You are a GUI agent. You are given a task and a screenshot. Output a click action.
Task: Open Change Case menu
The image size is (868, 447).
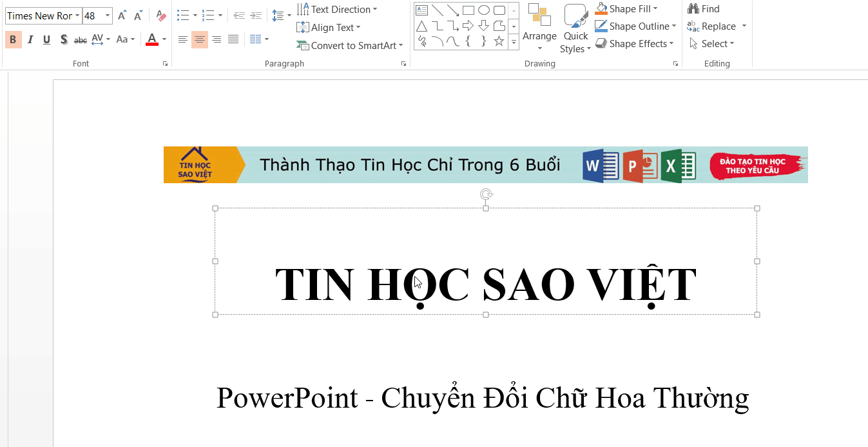(x=126, y=39)
